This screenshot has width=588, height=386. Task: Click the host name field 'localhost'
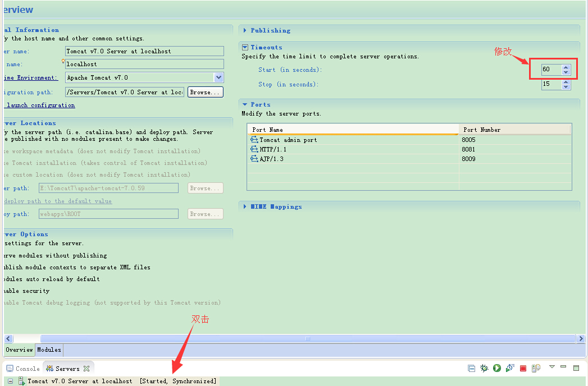click(x=144, y=64)
